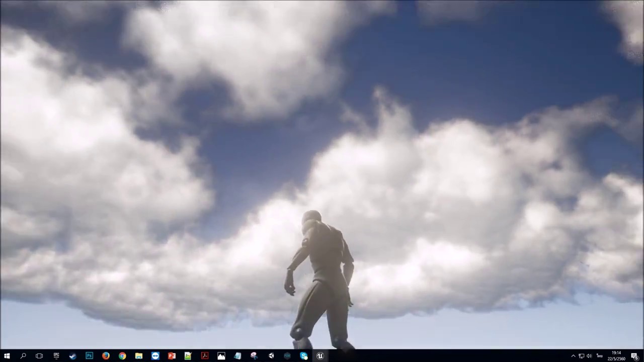Open network status in system tray
The width and height of the screenshot is (644, 362).
click(x=581, y=356)
